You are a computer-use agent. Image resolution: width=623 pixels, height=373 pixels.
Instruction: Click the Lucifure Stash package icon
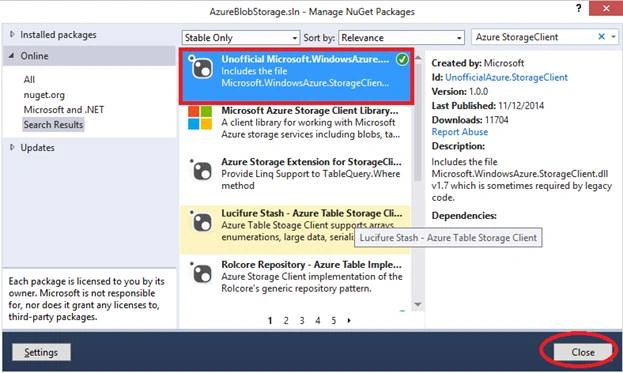point(201,221)
